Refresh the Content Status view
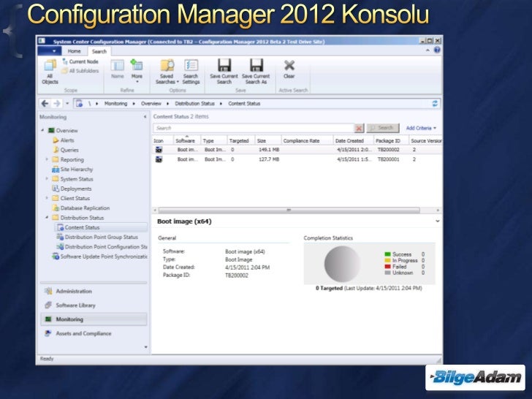 [435, 104]
